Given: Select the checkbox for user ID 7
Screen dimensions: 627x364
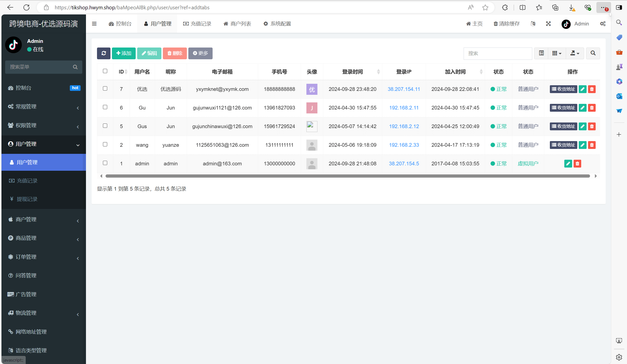Looking at the screenshot, I should click(x=105, y=89).
